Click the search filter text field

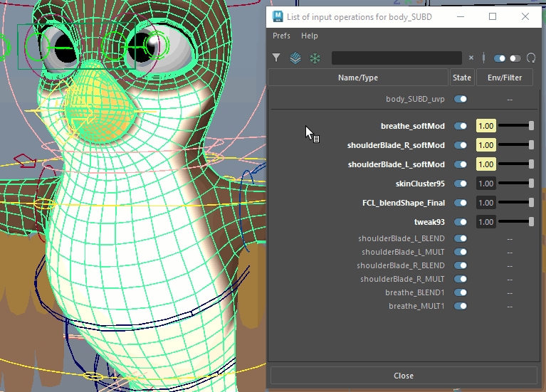(x=397, y=58)
